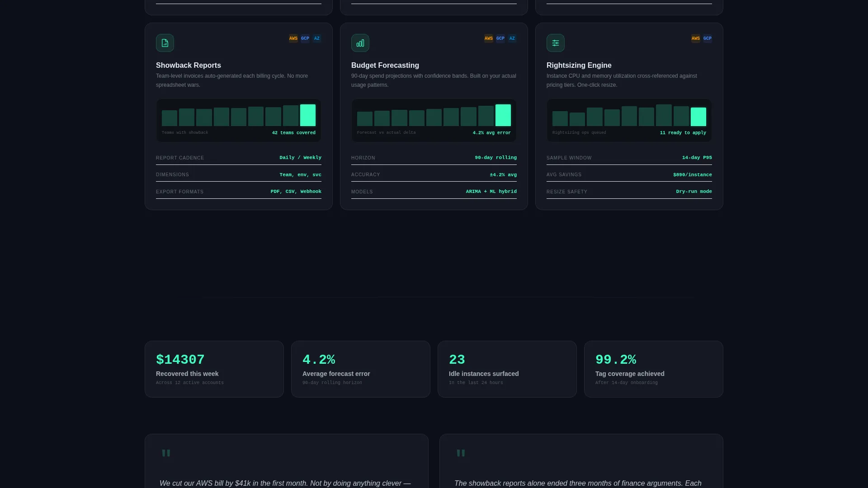Click the 'Daily / Weekly' report cadence value
The width and height of the screenshot is (868, 488).
coord(301,158)
